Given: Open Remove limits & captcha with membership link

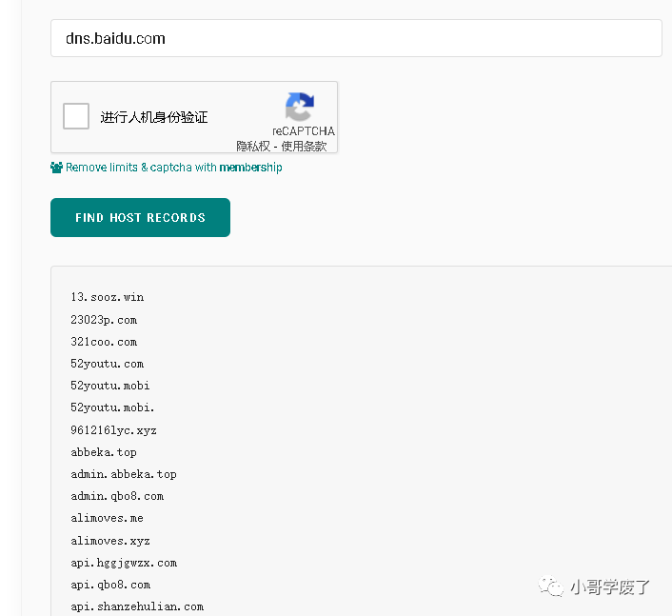Looking at the screenshot, I should click(x=173, y=168).
